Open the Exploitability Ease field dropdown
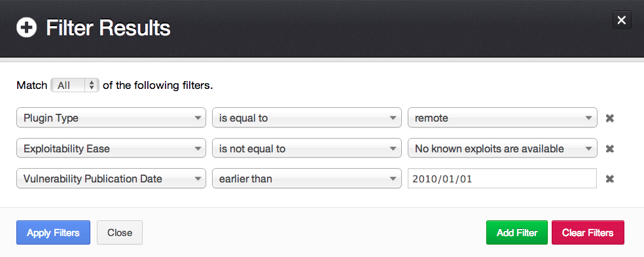 coord(111,148)
